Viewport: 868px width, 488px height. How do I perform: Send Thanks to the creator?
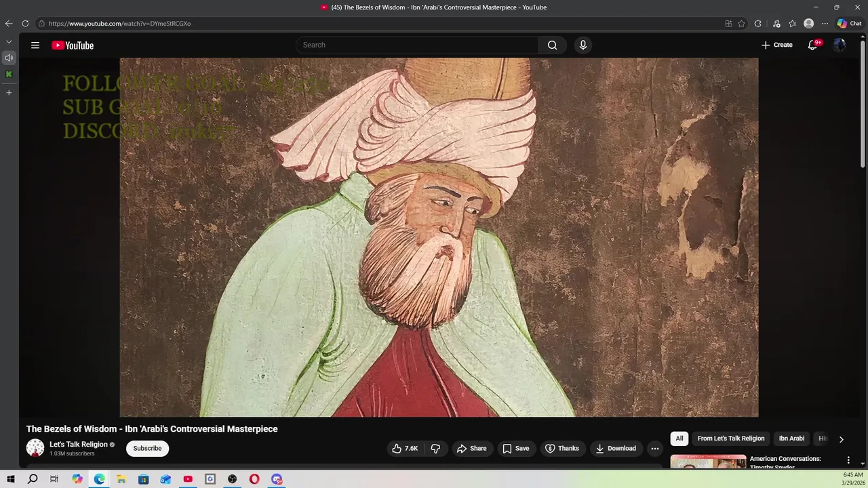point(562,448)
